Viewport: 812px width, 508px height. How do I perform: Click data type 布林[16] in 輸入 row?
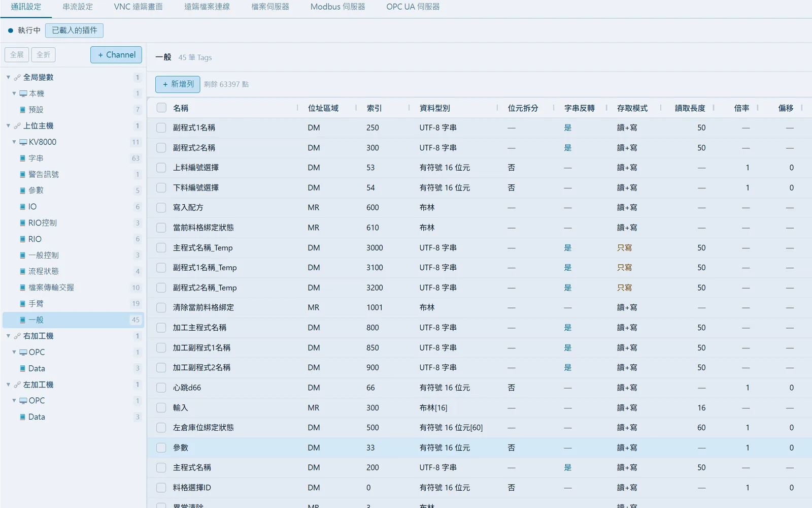pyautogui.click(x=433, y=408)
